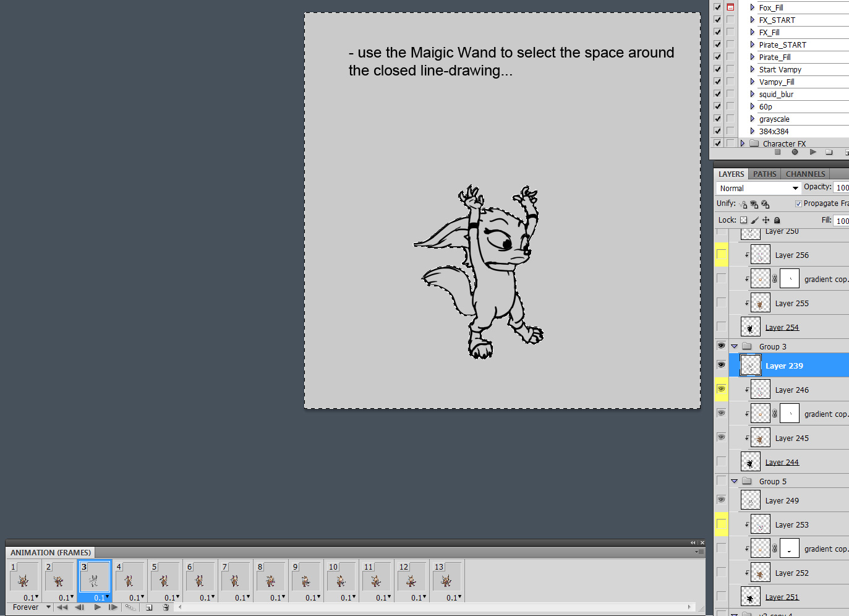
Task: Hide Layer 239 visibility eye
Action: (x=721, y=365)
